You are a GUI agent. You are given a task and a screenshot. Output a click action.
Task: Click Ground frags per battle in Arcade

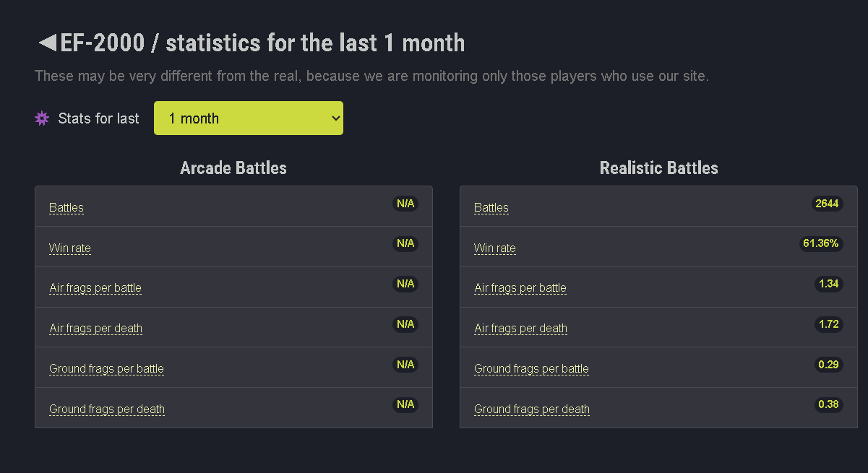[106, 369]
